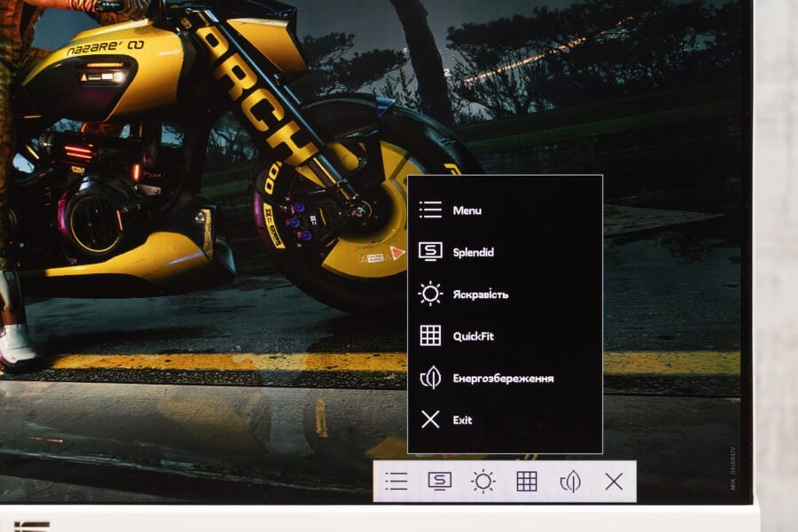The height and width of the screenshot is (532, 798).
Task: Click the menu list icon in bottom bar
Action: pyautogui.click(x=397, y=481)
